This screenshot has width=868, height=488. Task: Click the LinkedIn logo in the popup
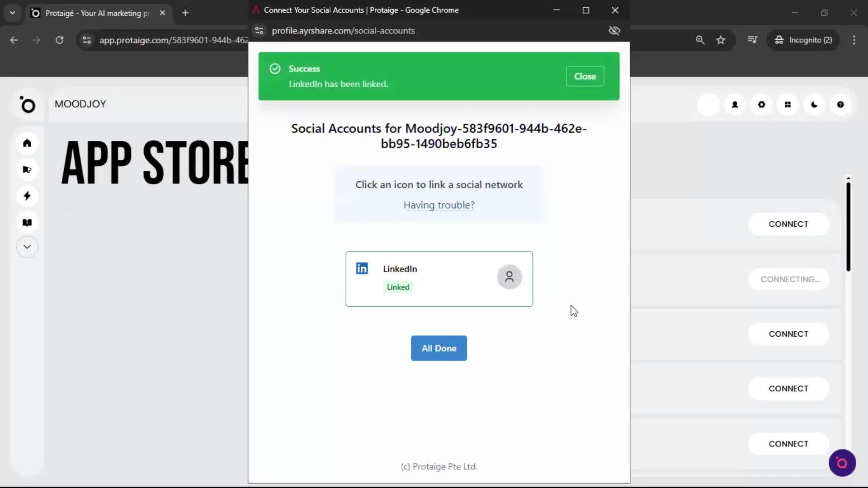coord(362,268)
